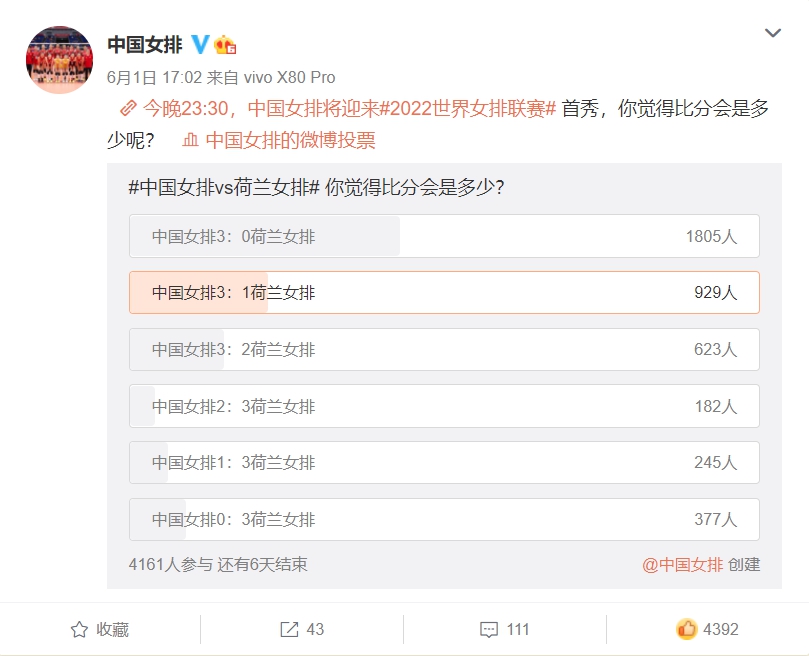Click the @中国女排 poll creator link

[682, 565]
